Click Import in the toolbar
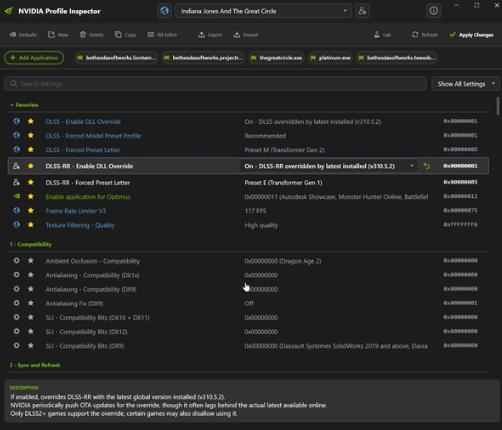The image size is (502, 430). pos(246,35)
